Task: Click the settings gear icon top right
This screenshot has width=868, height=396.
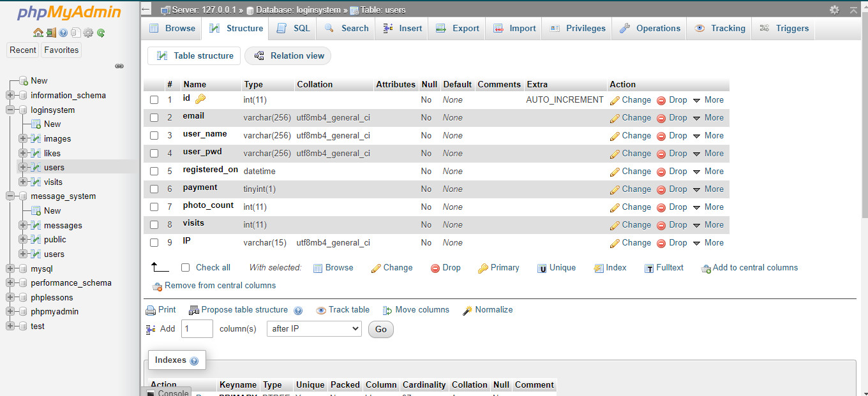Action: (x=835, y=10)
